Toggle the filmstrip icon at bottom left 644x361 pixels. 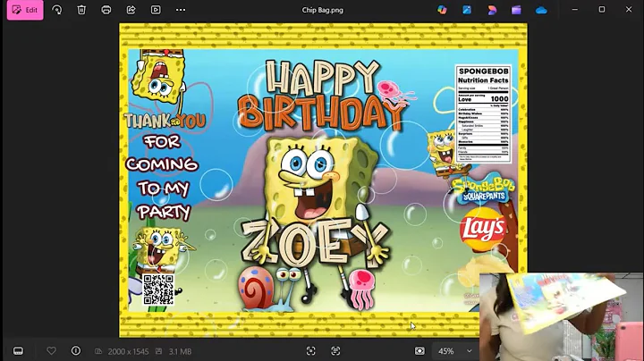pyautogui.click(x=18, y=351)
